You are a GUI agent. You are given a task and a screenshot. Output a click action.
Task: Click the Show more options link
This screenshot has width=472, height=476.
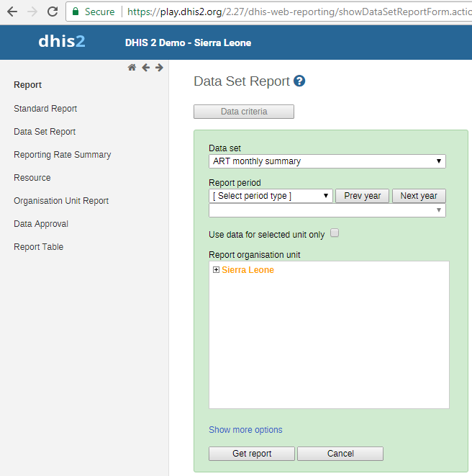[x=245, y=430]
